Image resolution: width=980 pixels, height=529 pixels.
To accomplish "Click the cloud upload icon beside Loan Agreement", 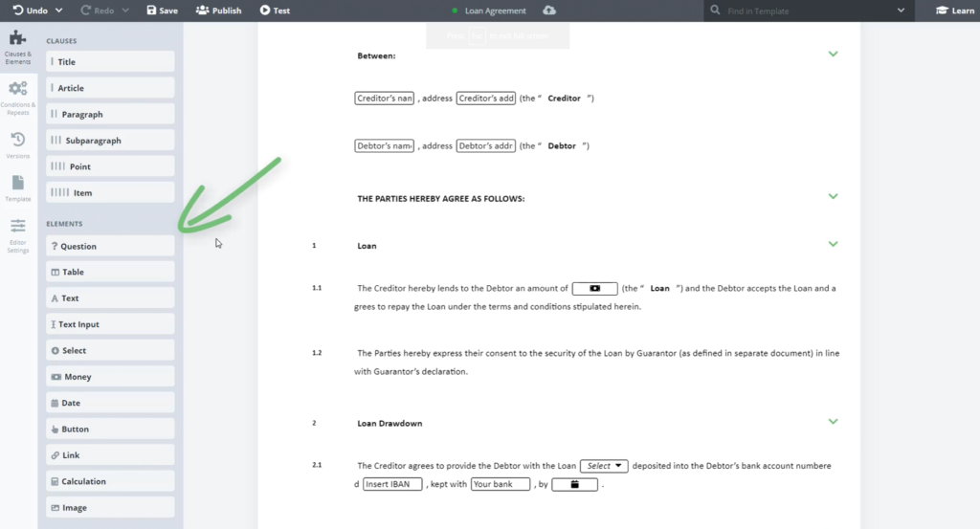I will (x=549, y=11).
